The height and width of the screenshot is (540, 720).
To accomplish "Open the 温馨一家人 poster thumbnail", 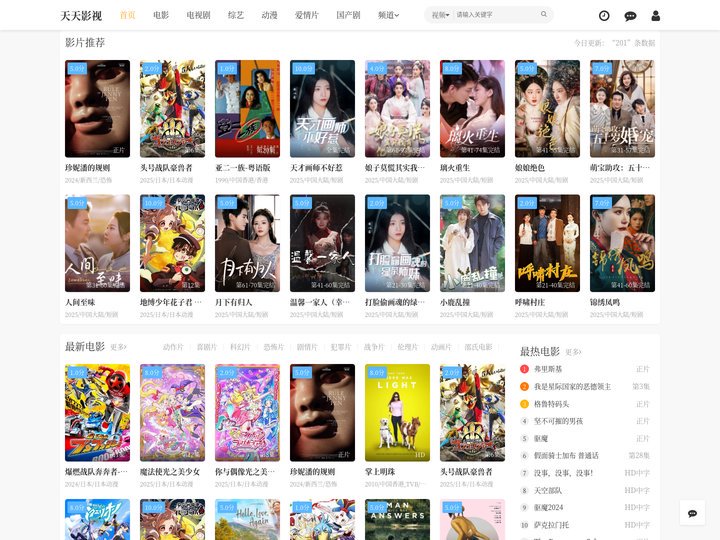I will click(322, 243).
